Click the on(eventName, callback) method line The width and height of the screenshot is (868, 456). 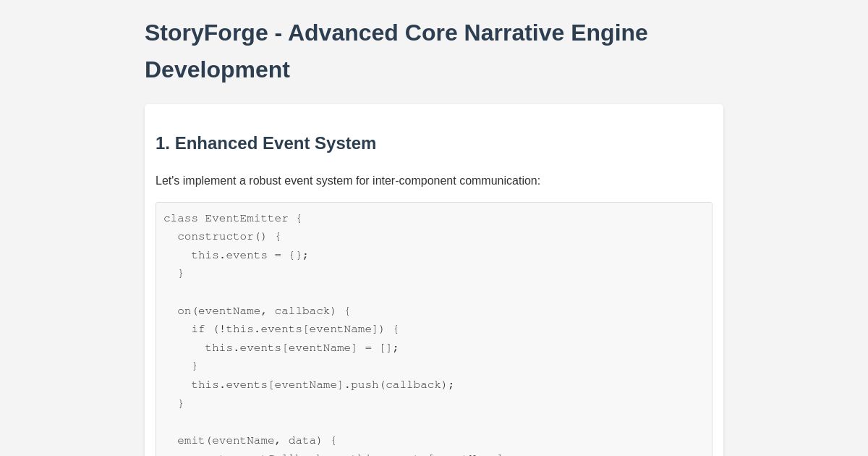[x=263, y=311]
